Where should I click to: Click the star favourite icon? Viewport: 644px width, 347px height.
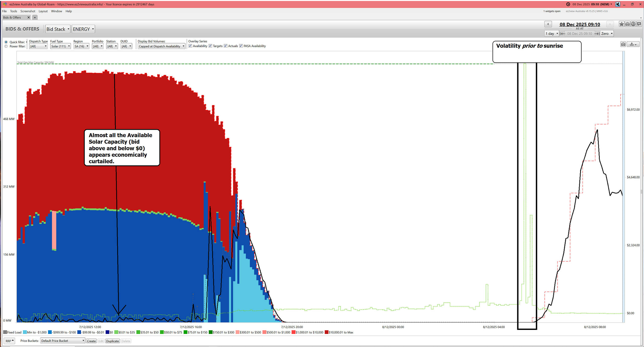click(622, 24)
